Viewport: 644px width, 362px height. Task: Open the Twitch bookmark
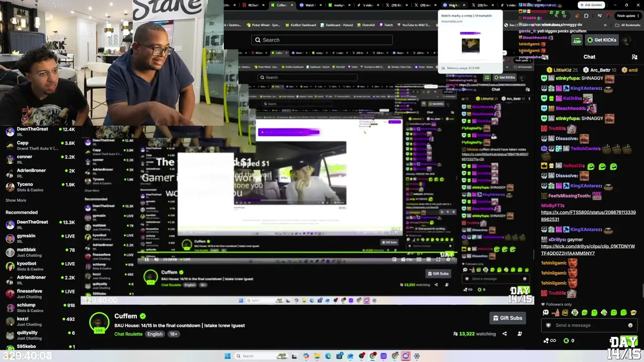click(x=386, y=25)
